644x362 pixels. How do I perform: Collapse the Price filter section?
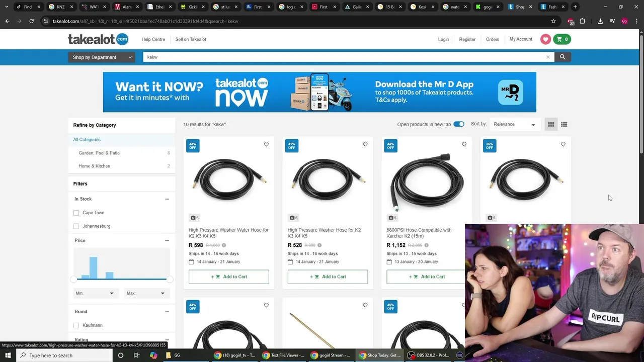pyautogui.click(x=167, y=240)
